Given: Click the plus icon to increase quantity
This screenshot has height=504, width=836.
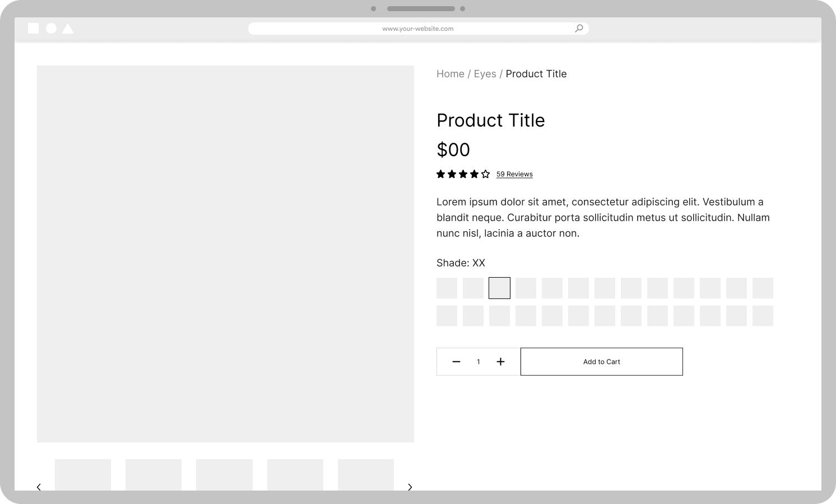Looking at the screenshot, I should 500,362.
